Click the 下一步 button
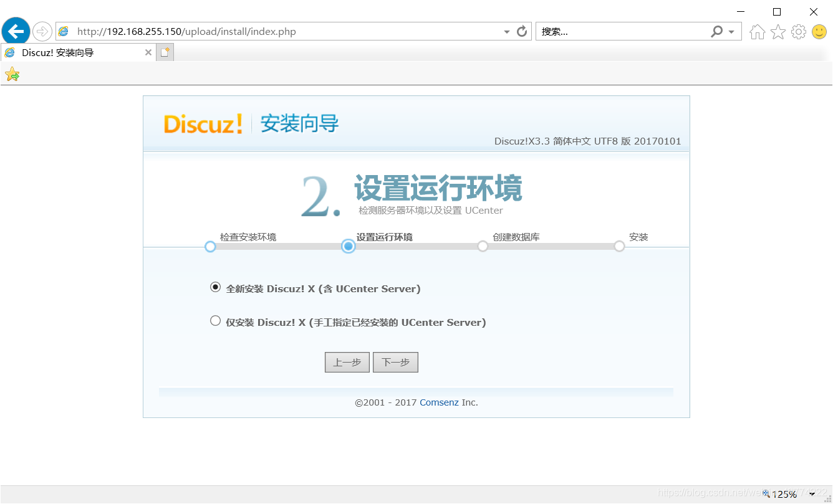The image size is (833, 504). point(395,363)
